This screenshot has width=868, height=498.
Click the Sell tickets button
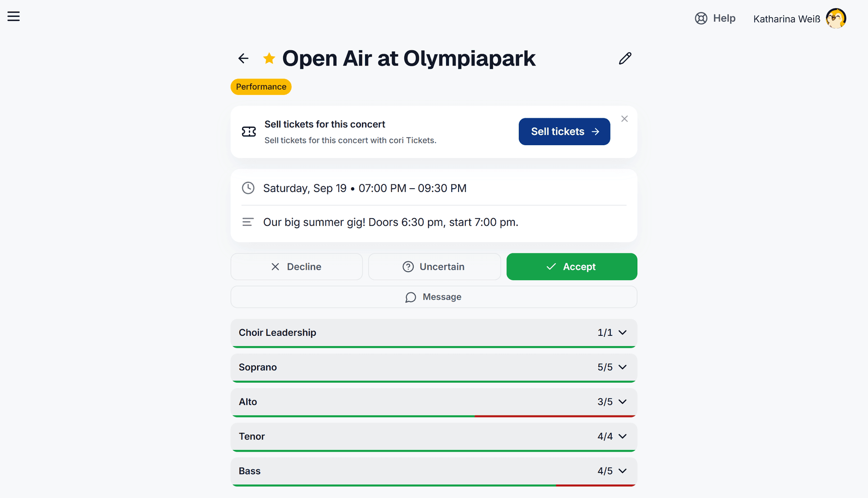[564, 132]
